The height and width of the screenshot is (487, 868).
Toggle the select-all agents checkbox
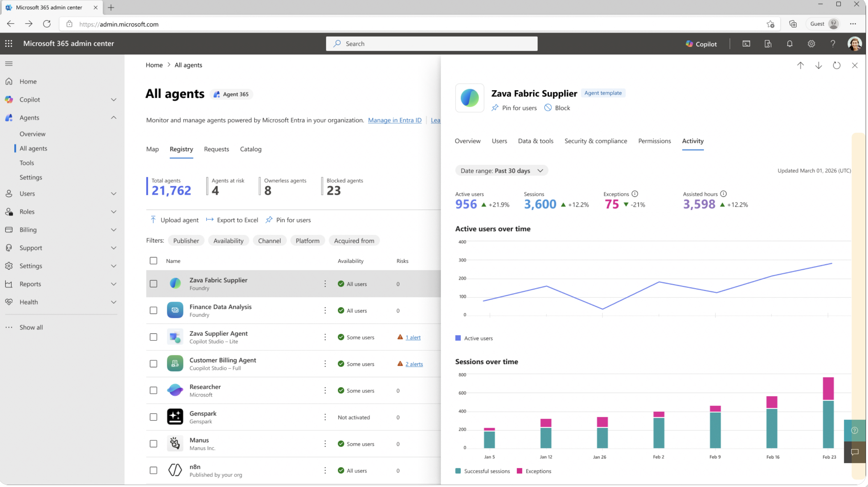point(153,260)
